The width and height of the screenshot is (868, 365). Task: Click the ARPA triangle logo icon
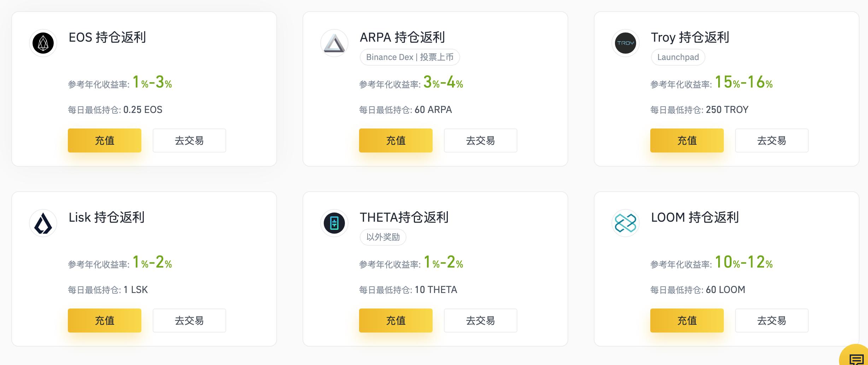click(334, 43)
